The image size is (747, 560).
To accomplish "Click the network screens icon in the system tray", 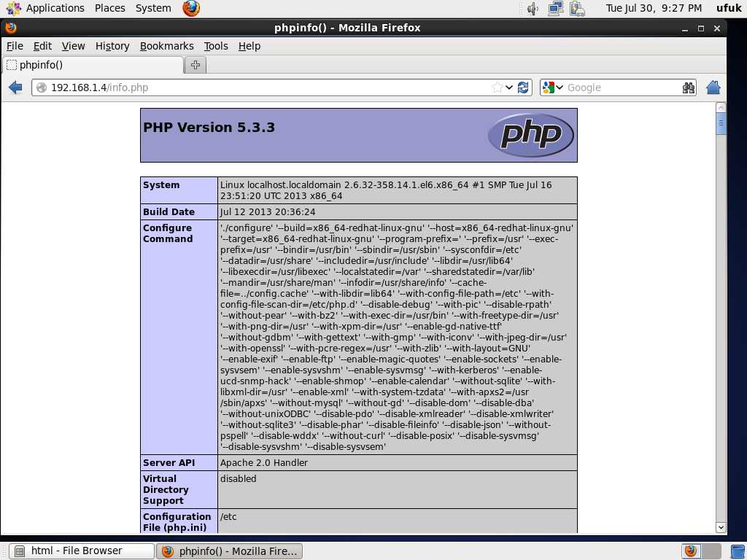I will coord(554,8).
